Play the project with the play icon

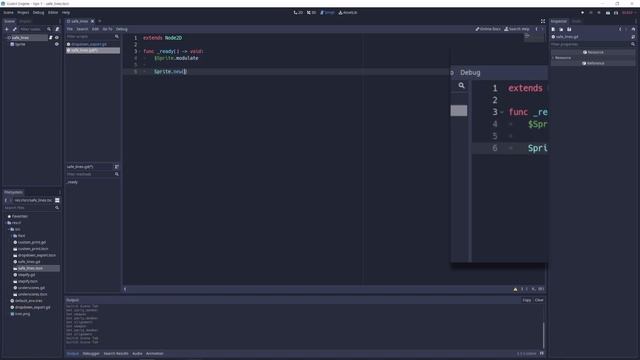click(x=582, y=13)
